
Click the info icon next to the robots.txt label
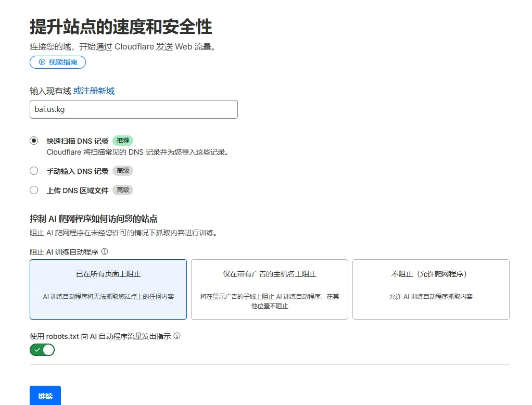177,336
